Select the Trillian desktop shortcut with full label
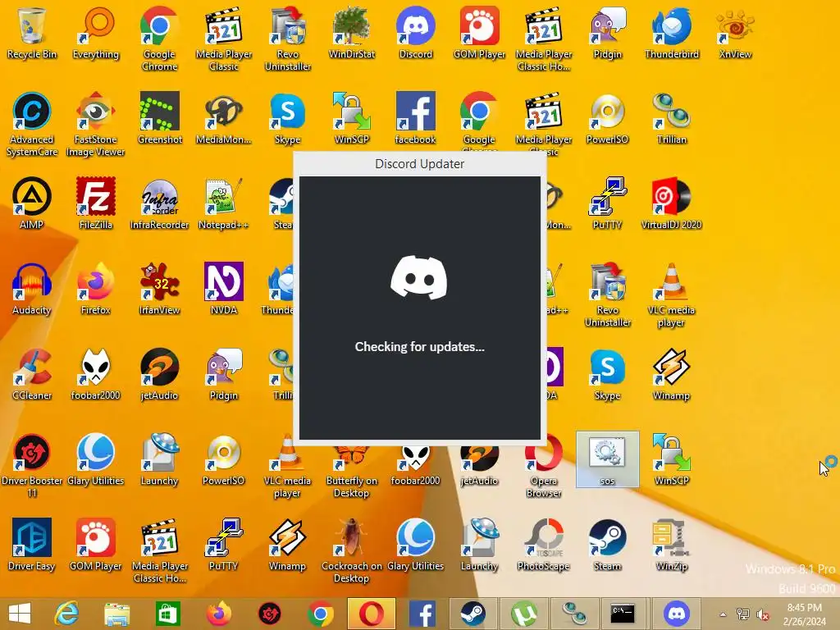The image size is (840, 630). [671, 119]
